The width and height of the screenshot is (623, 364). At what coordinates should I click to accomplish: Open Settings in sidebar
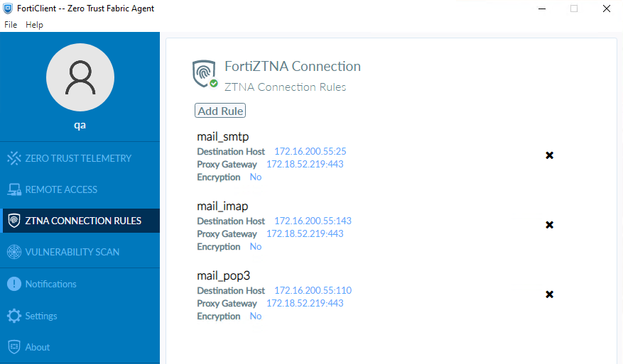(x=41, y=316)
